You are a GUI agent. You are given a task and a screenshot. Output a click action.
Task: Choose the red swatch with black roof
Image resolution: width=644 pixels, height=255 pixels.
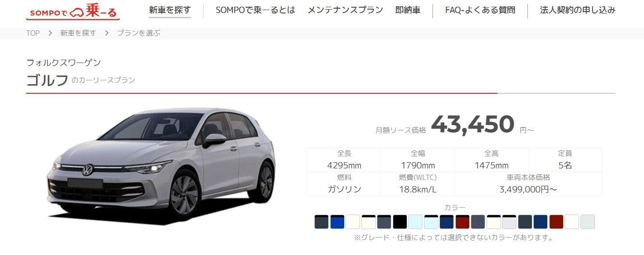(x=463, y=222)
